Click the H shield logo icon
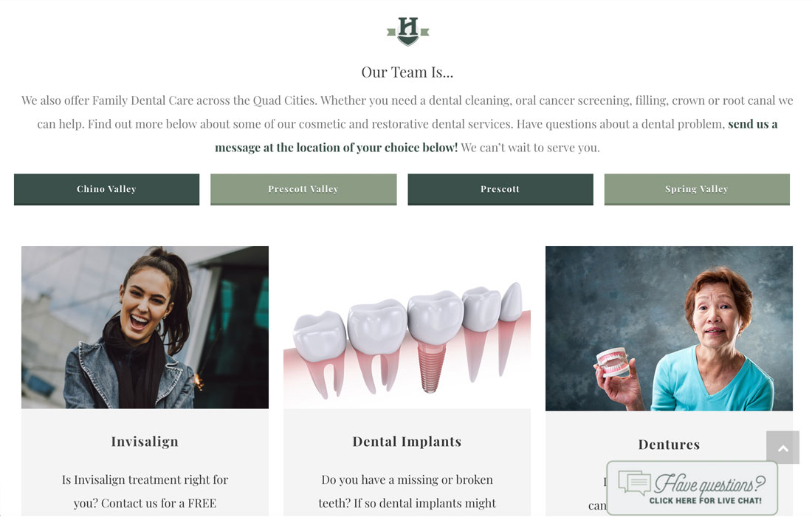The width and height of the screenshot is (812, 517). (407, 31)
